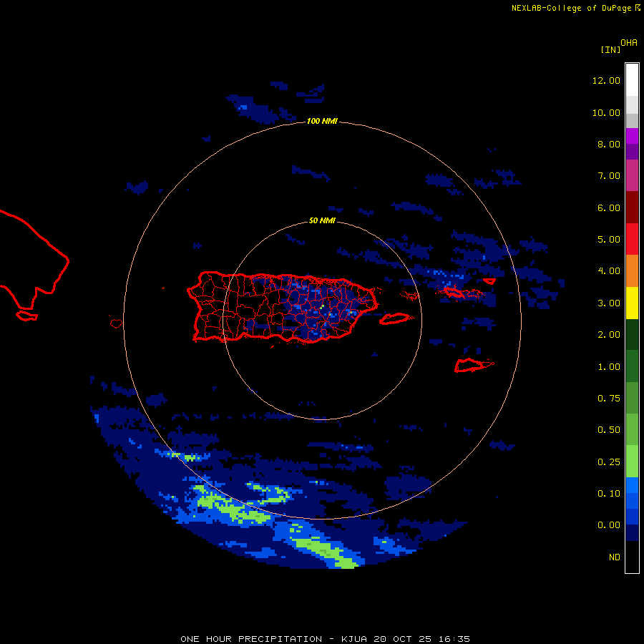
Task: Click the 6.00 legend value
Action: coord(609,208)
